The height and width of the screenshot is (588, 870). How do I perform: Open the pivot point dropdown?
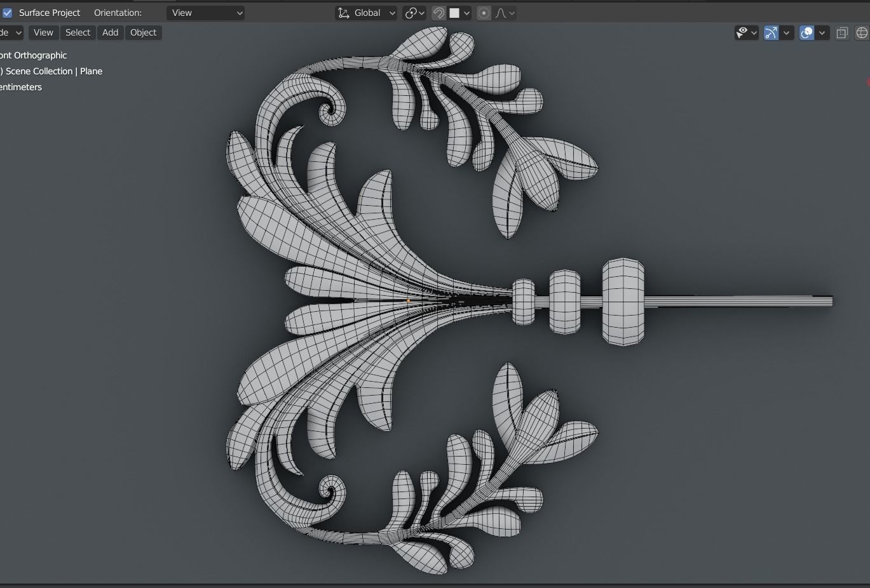pyautogui.click(x=415, y=13)
